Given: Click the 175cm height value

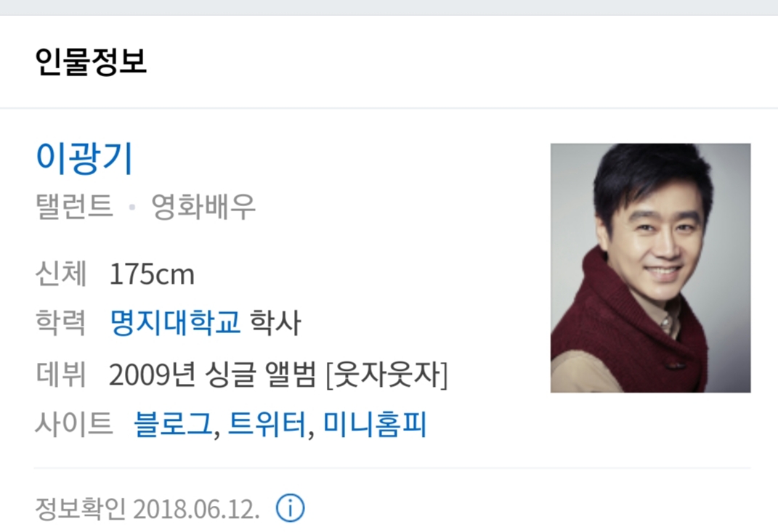Looking at the screenshot, I should [152, 274].
